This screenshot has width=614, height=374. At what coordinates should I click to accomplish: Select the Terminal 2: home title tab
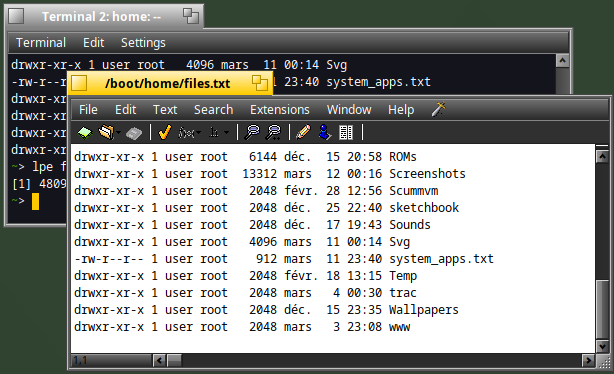pyautogui.click(x=101, y=16)
